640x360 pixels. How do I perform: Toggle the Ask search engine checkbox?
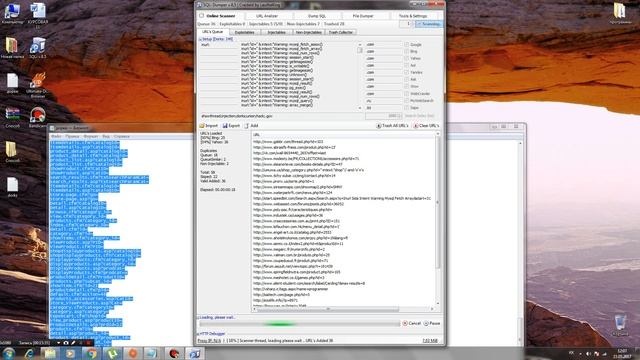coord(407,79)
